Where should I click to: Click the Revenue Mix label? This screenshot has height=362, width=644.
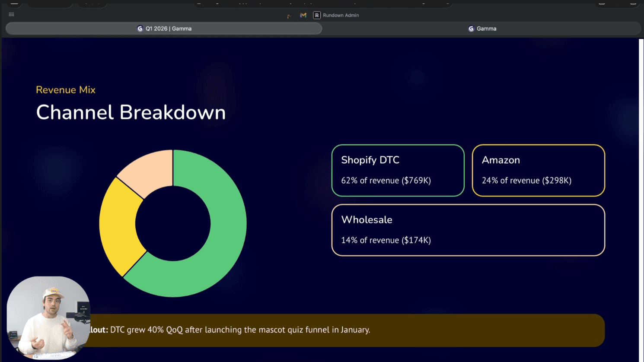[x=65, y=89]
